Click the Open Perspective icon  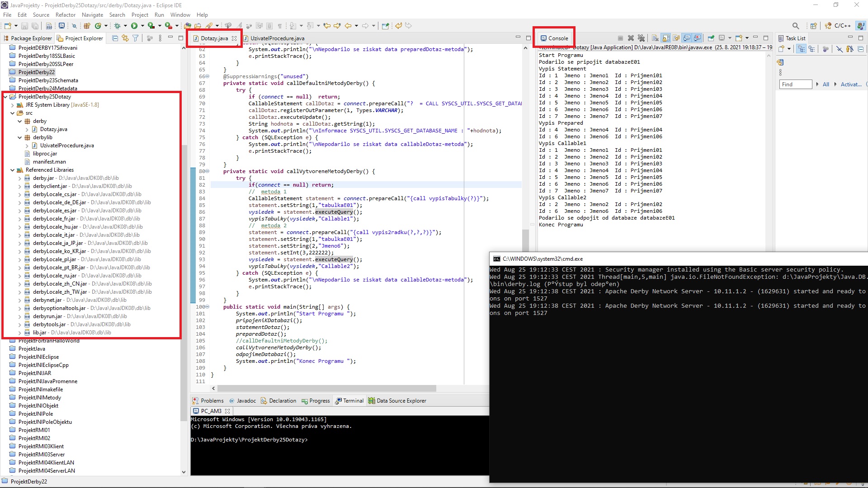tap(814, 26)
